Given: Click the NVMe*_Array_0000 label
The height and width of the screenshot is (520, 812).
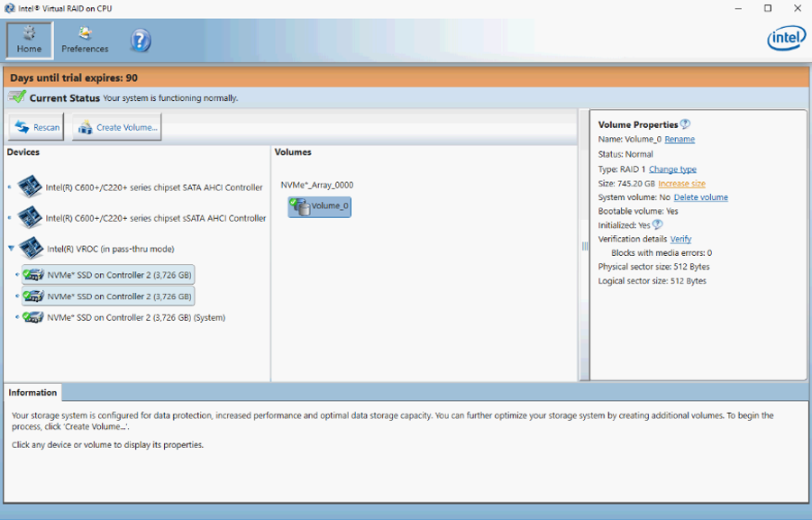Looking at the screenshot, I should [x=317, y=185].
